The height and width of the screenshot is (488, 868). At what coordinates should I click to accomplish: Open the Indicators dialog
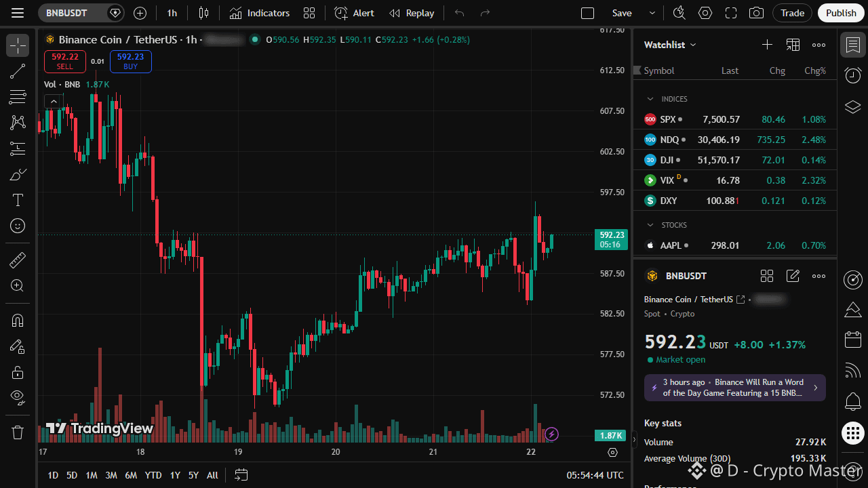point(260,13)
